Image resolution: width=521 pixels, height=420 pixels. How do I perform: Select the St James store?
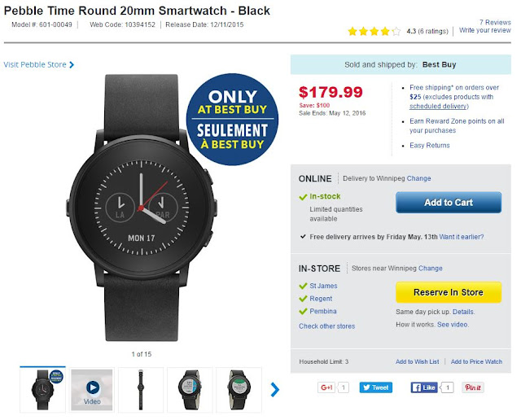point(322,286)
